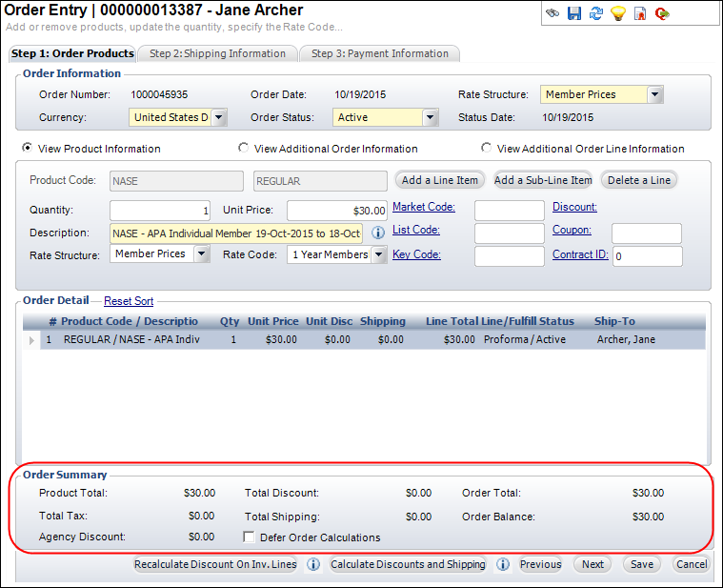Click into the Unit Price field
This screenshot has height=588, width=723.
tap(336, 211)
